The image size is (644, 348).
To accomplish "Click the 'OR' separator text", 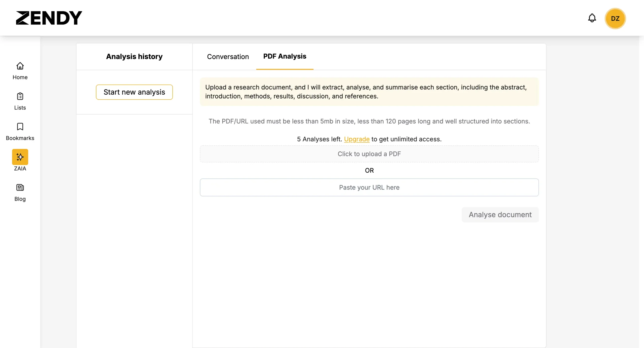I will point(369,171).
